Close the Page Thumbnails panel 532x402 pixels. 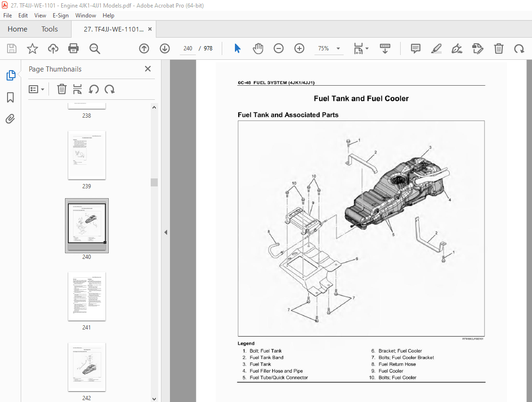pyautogui.click(x=148, y=69)
